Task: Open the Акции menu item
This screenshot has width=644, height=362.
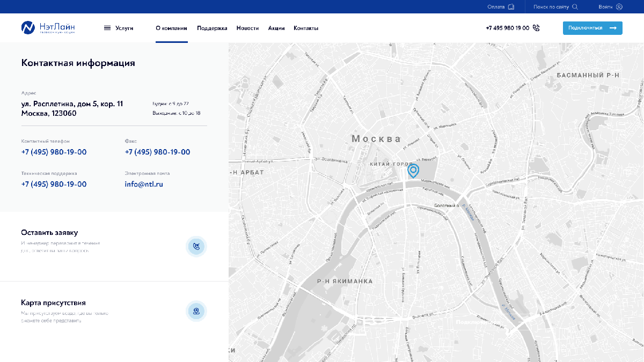Action: [276, 28]
